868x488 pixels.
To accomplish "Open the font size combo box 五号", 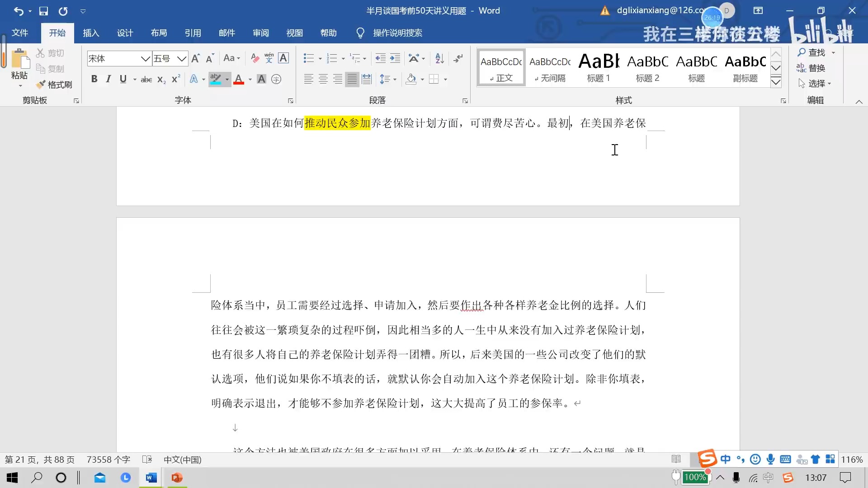I will [x=170, y=58].
